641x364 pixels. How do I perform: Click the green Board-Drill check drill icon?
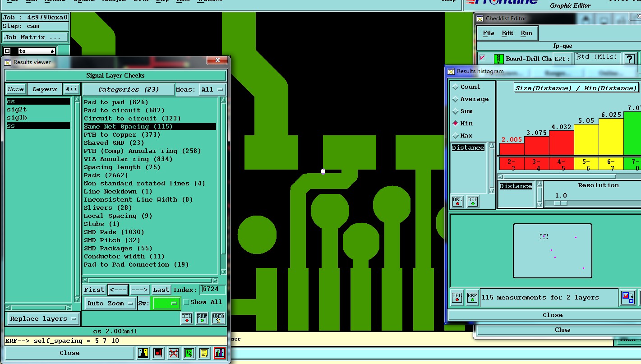pyautogui.click(x=498, y=59)
